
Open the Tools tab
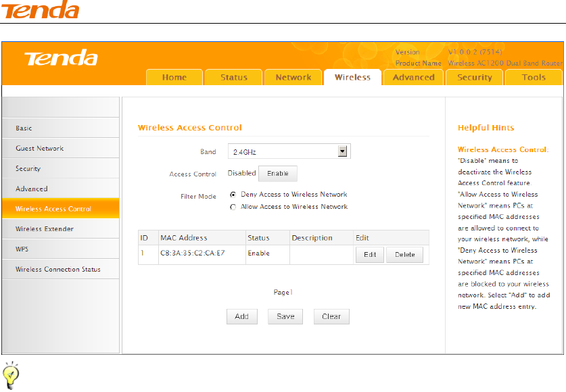pyautogui.click(x=534, y=77)
